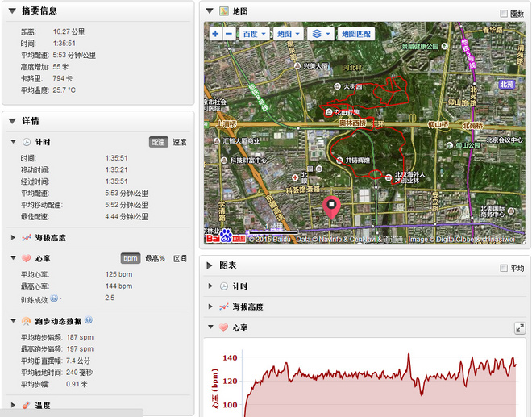532x417 pixels.
Task: Click the red location pin on map
Action: 330,206
